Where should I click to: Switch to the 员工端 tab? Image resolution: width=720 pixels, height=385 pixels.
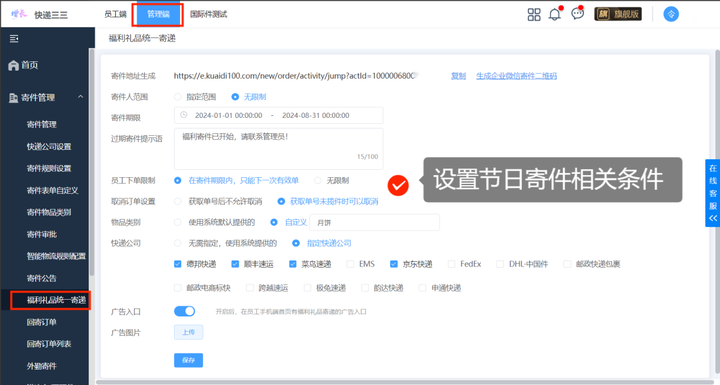tap(115, 14)
